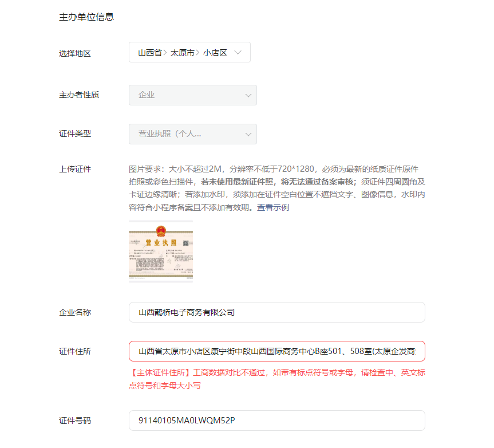Viewport: 494px width, 448px height.
Task: Click the QR code on license image
Action: point(186,243)
